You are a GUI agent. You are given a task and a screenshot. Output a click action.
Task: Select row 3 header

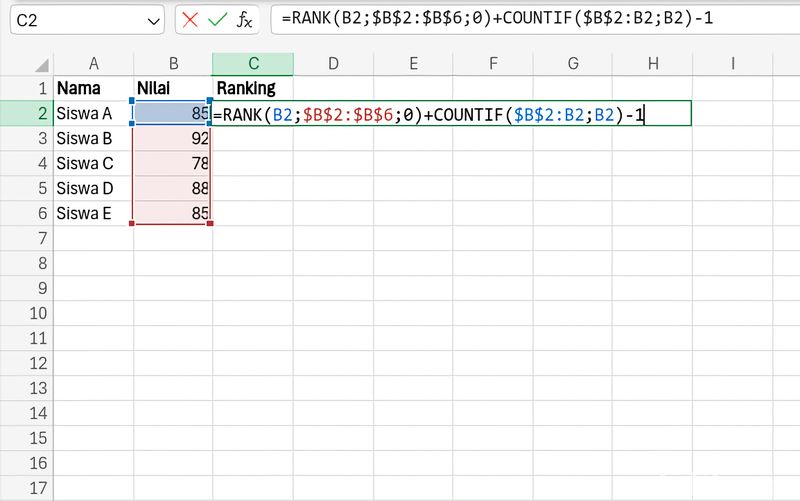click(27, 138)
